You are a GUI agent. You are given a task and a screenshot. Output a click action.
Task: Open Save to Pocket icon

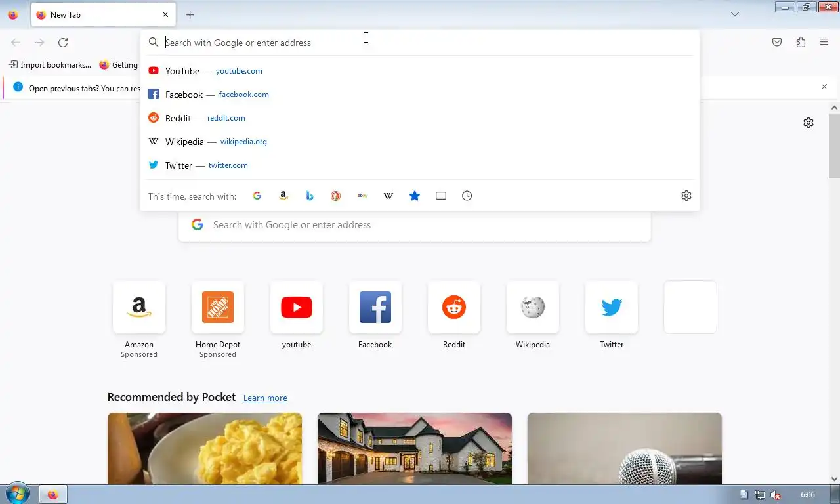[x=777, y=43]
